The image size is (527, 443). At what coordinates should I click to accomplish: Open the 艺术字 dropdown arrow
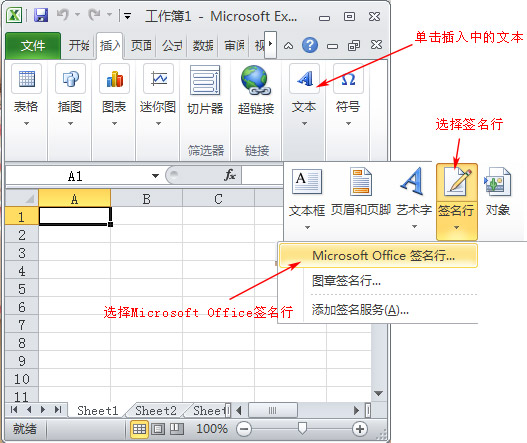[414, 227]
